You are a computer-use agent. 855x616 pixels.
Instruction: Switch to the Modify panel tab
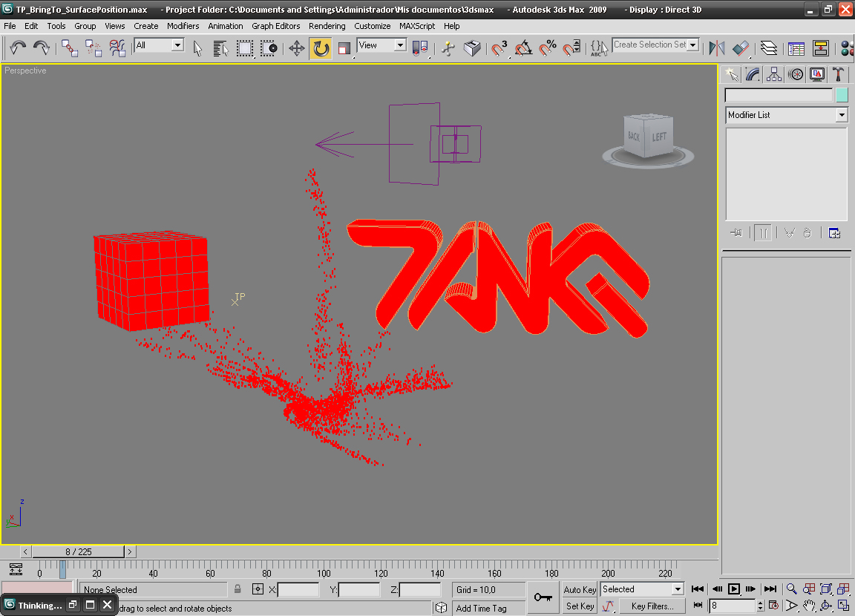pyautogui.click(x=753, y=74)
